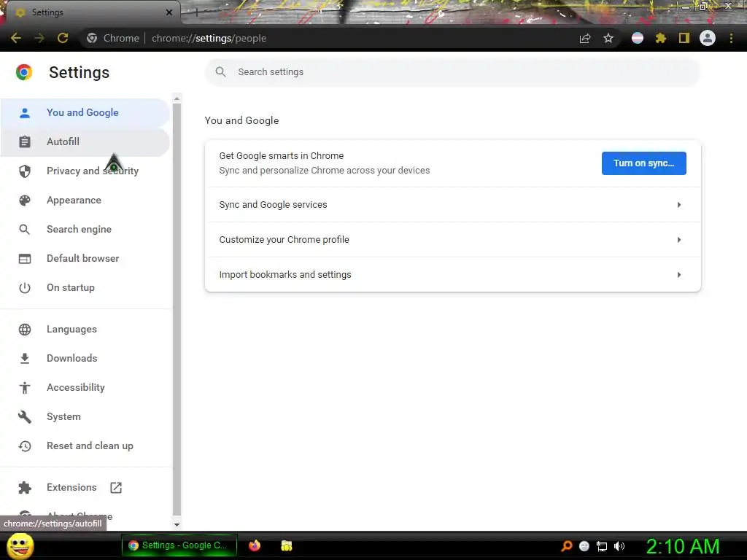
Task: Click the Extensions external-link icon
Action: pyautogui.click(x=116, y=488)
